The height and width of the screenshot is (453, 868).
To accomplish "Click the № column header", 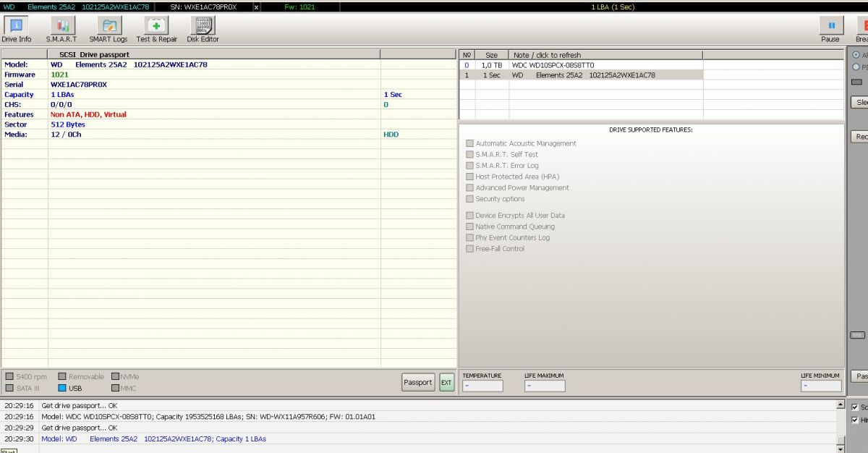I will tap(467, 55).
